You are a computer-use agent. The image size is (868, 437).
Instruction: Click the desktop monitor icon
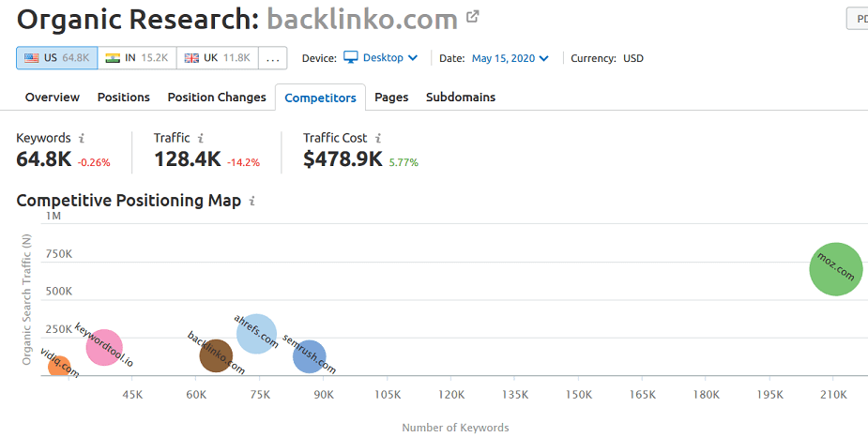coord(350,57)
